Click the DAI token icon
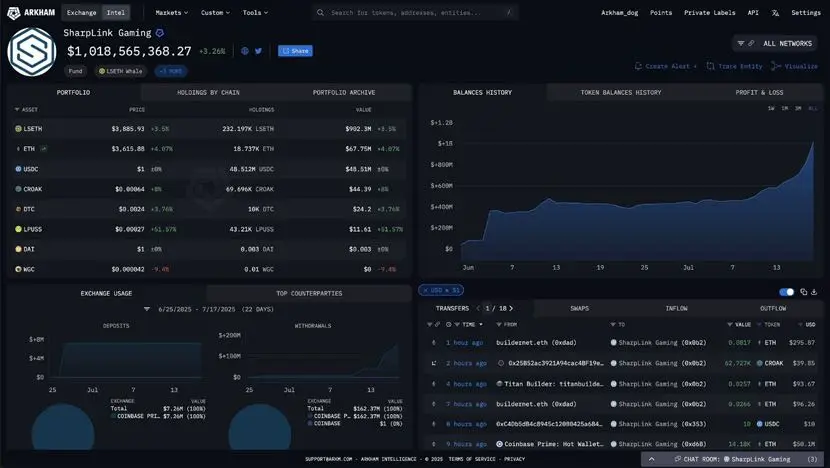The height and width of the screenshot is (468, 830). click(19, 249)
